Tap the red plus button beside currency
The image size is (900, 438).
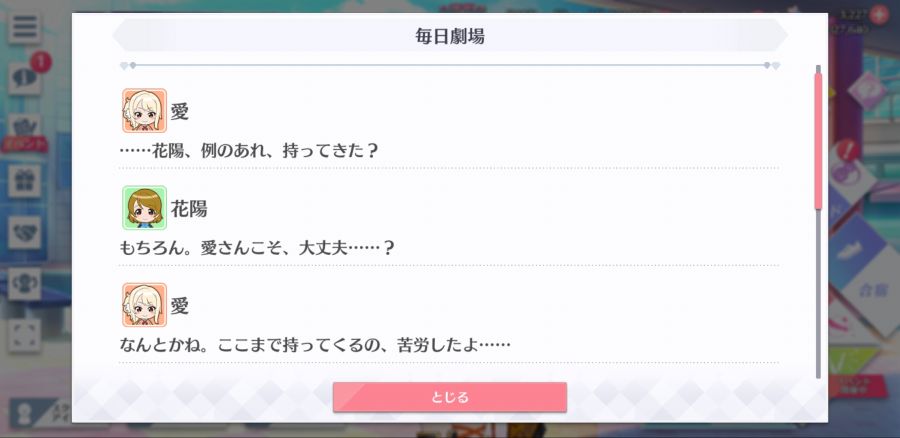(879, 14)
